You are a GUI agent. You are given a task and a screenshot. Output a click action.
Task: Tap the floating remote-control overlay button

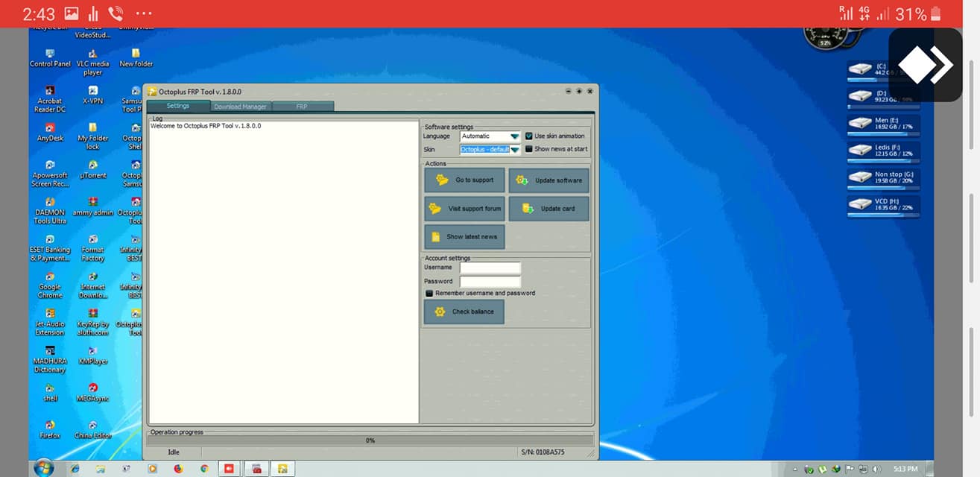tap(925, 66)
